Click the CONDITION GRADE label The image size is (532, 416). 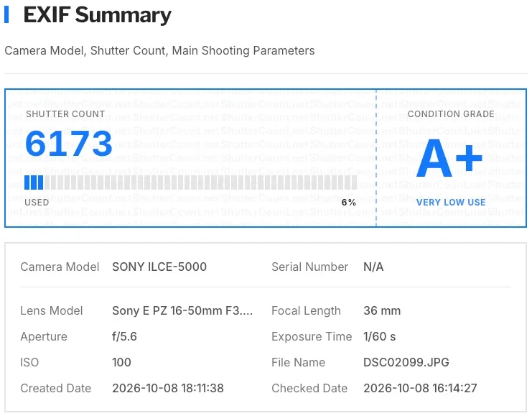(x=451, y=114)
